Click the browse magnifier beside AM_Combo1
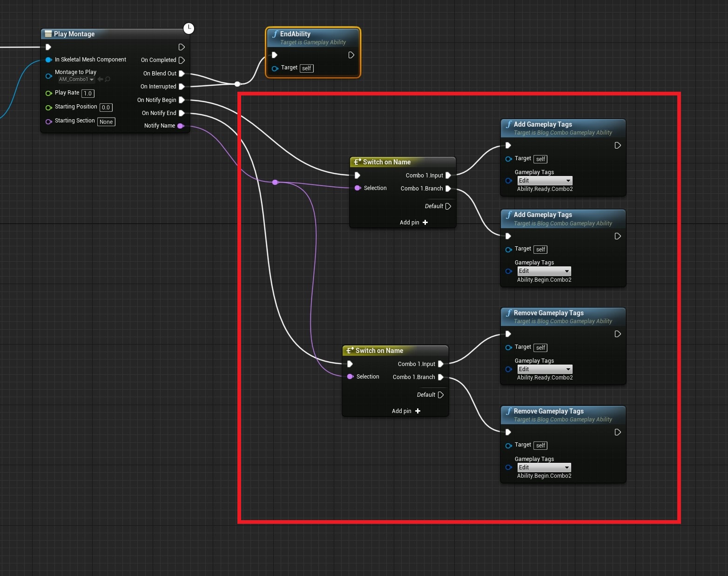 coord(108,79)
